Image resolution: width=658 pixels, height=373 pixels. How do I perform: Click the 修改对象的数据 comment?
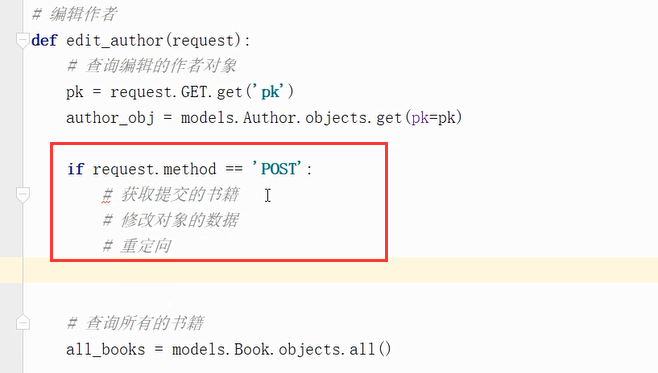coord(170,220)
